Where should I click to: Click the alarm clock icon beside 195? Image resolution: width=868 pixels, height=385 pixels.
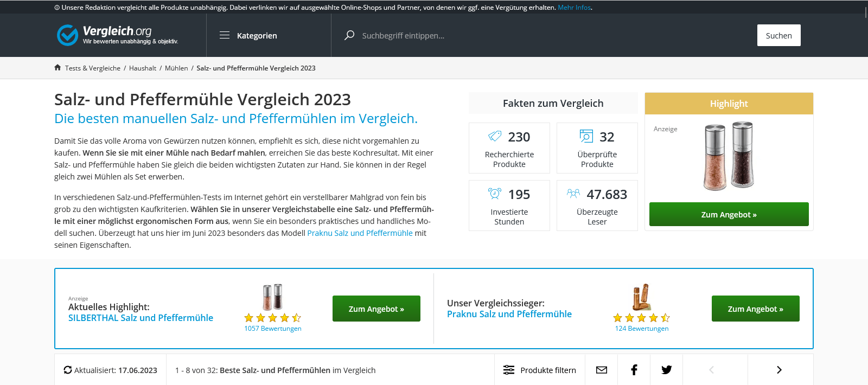[495, 194]
